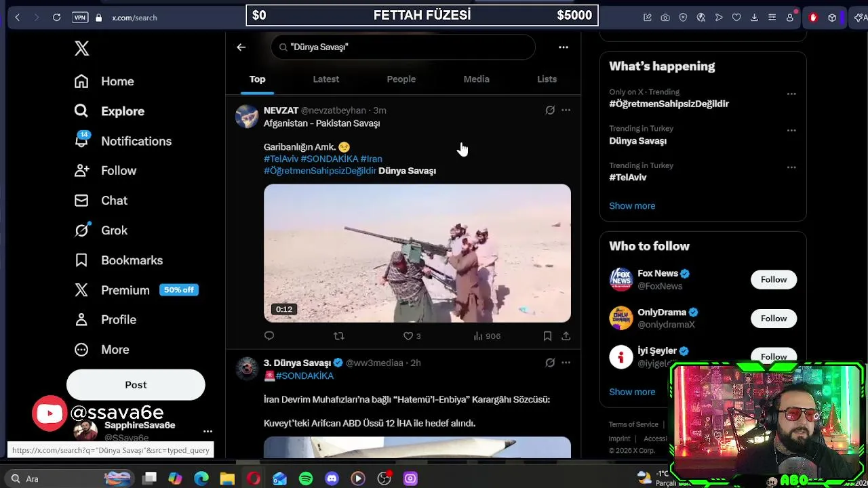Screen dimensions: 868x488
Task: Open options for #TelAviv trend
Action: pos(791,167)
